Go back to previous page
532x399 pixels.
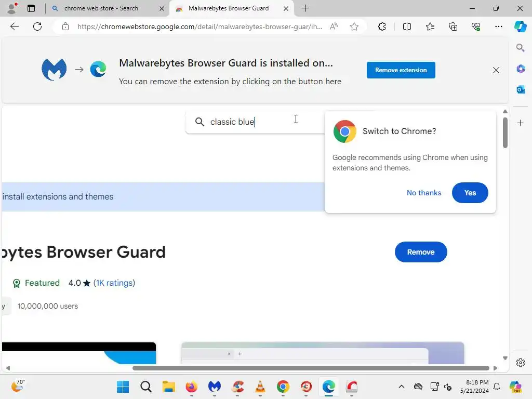pyautogui.click(x=14, y=26)
